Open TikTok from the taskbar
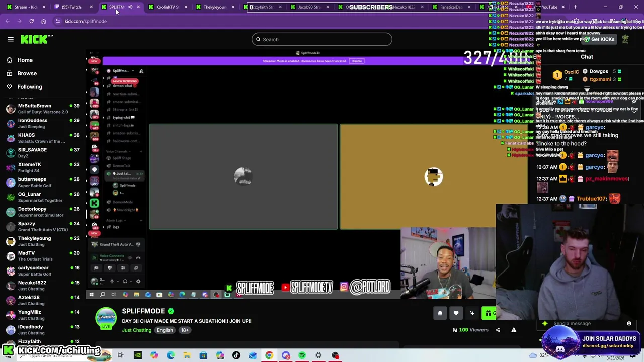The image size is (644, 362). 236,355
